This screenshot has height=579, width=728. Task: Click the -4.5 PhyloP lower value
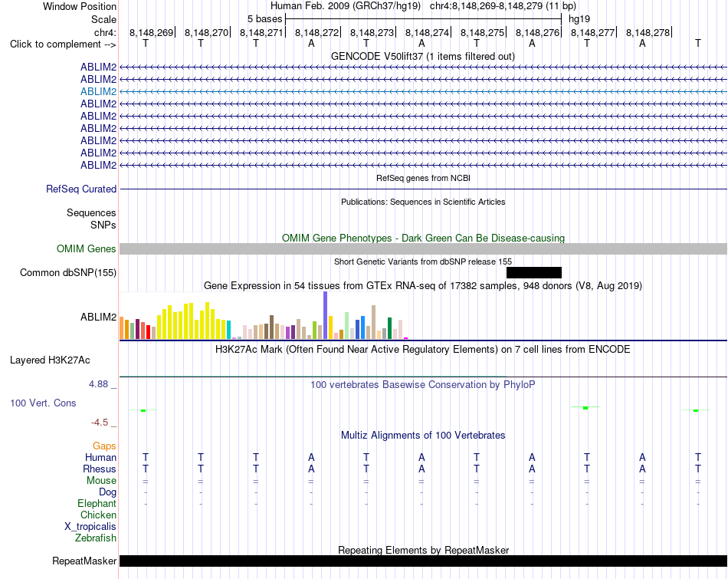click(x=100, y=423)
